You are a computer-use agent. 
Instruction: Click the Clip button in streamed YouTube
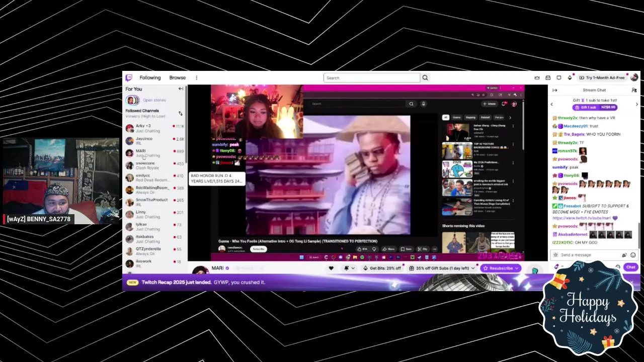[x=423, y=249]
